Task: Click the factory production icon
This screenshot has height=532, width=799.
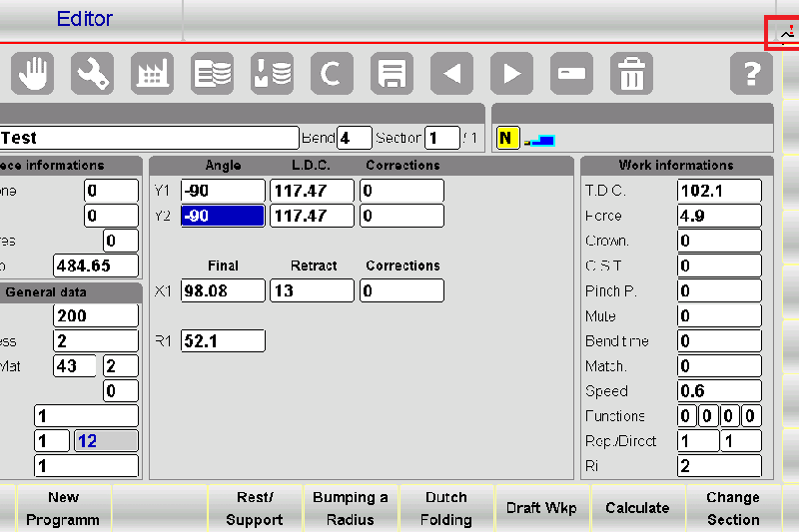Action: pos(152,74)
